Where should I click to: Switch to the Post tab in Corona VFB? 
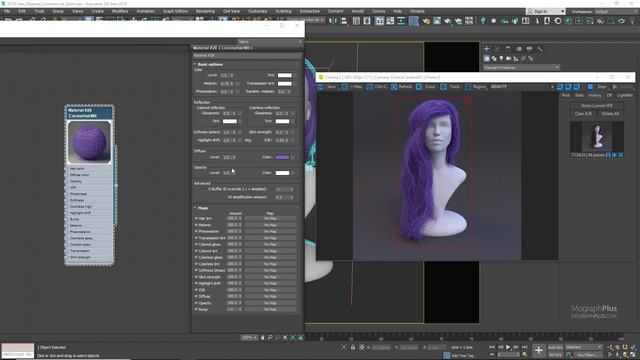click(566, 95)
